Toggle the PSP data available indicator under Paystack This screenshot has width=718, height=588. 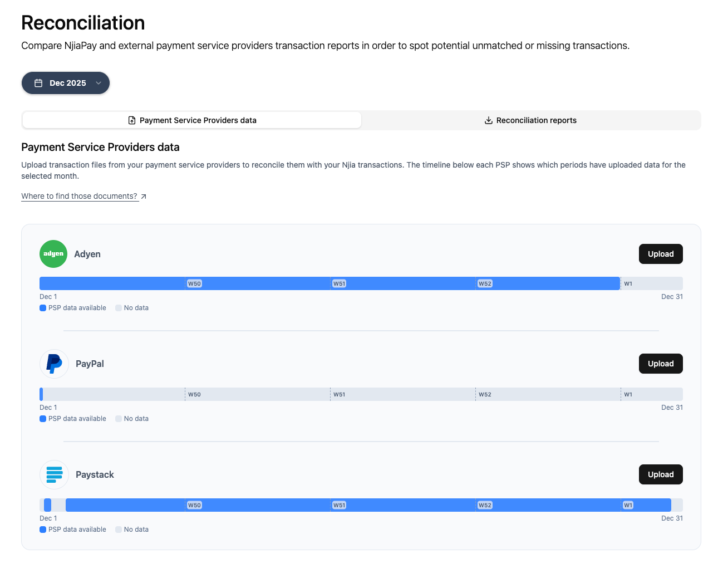point(42,529)
